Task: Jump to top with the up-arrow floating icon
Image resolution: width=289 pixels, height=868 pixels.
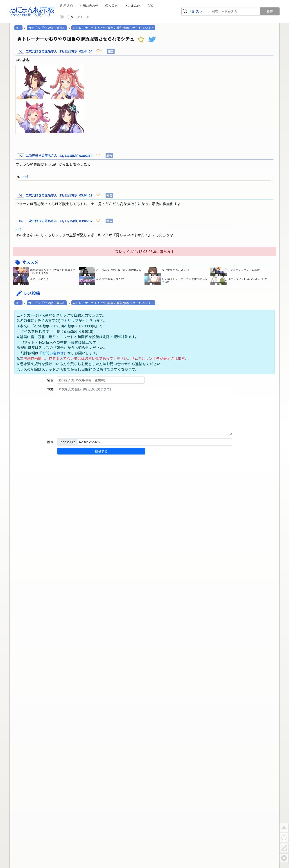Action: click(x=284, y=827)
